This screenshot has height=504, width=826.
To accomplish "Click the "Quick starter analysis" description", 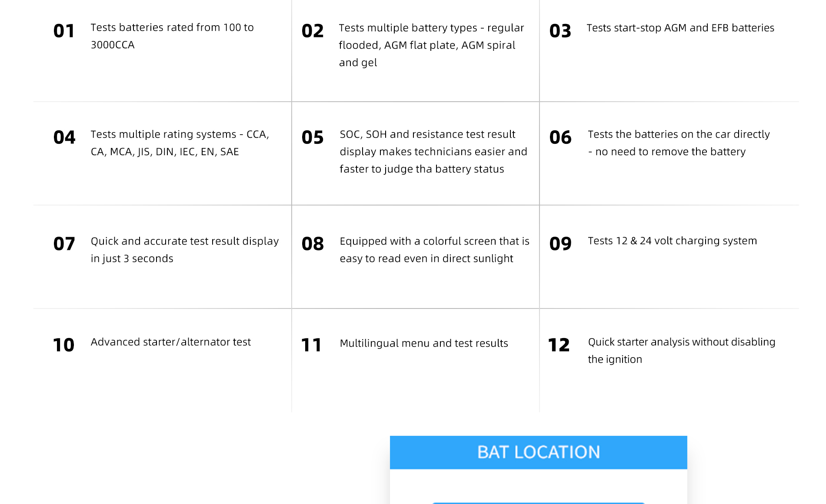I will tap(681, 351).
